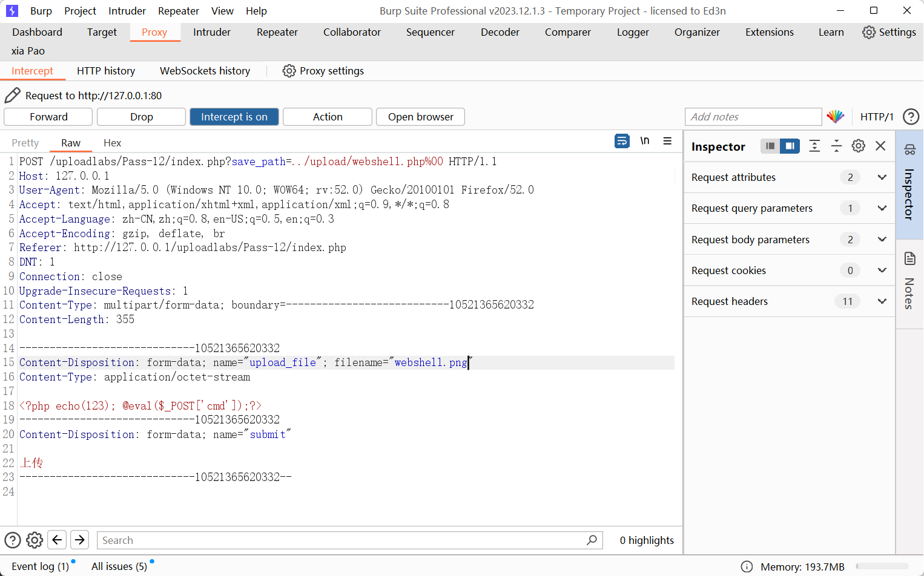Open the Dashboard tab
Image resolution: width=924 pixels, height=576 pixels.
[37, 32]
